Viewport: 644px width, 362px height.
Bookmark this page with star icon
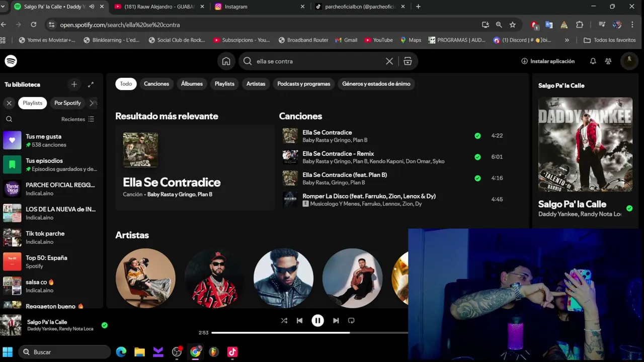512,25
